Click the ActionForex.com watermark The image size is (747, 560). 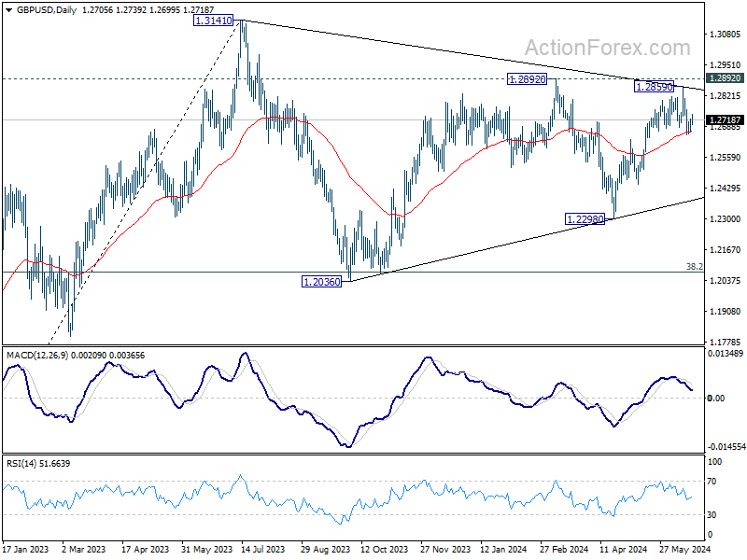click(608, 48)
